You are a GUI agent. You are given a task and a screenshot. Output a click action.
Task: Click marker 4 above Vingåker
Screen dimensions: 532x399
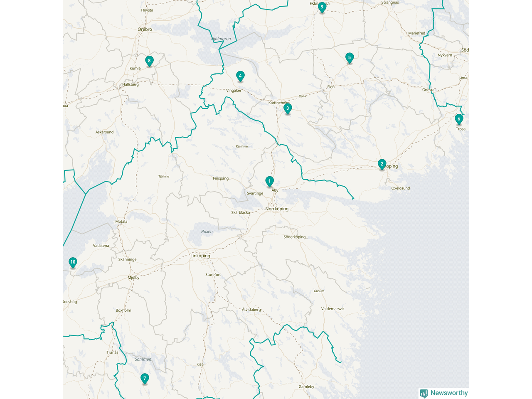click(x=240, y=76)
